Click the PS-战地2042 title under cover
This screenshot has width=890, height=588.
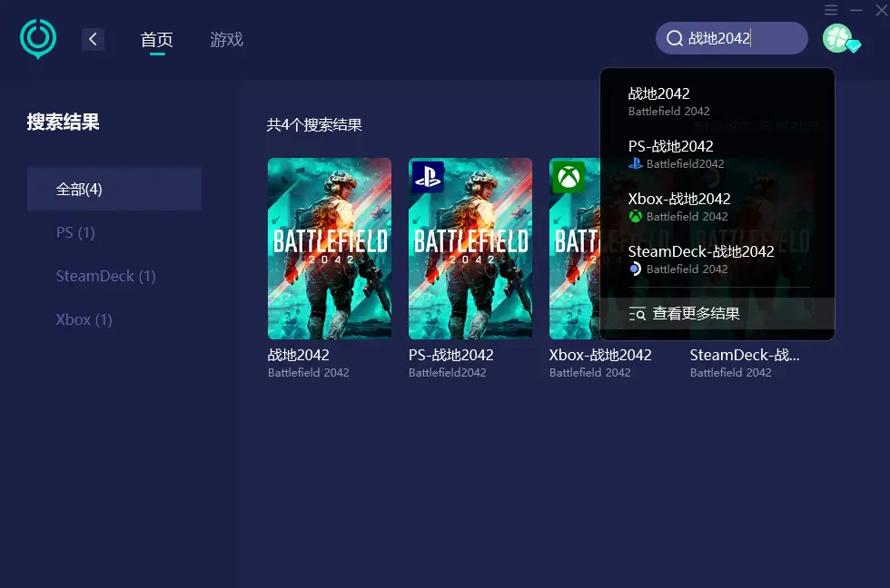coord(451,355)
